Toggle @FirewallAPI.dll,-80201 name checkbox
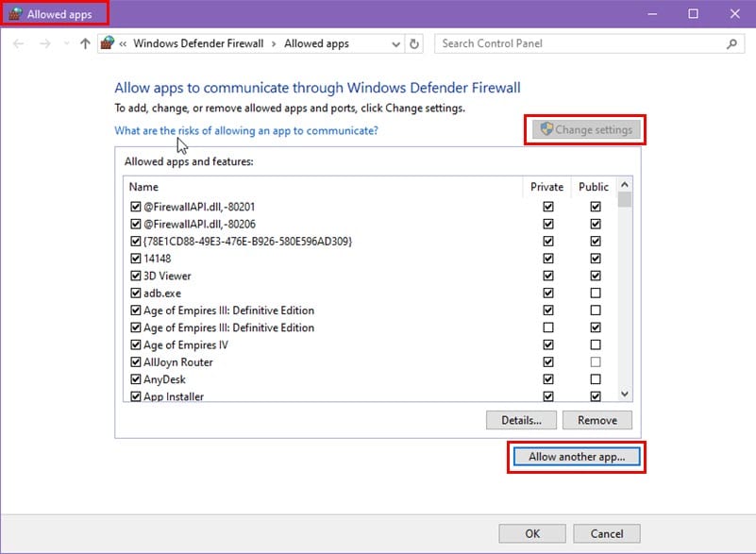The image size is (756, 554). tap(136, 207)
